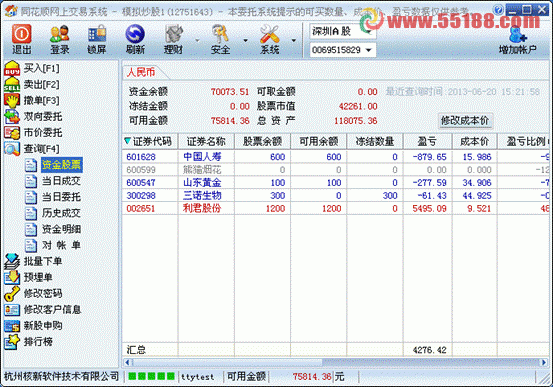
Task: Collapse the 查询[F4] query section
Action: tap(32, 149)
